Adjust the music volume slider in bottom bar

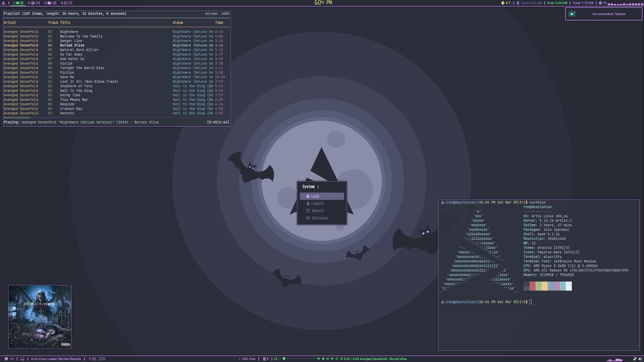[297, 359]
